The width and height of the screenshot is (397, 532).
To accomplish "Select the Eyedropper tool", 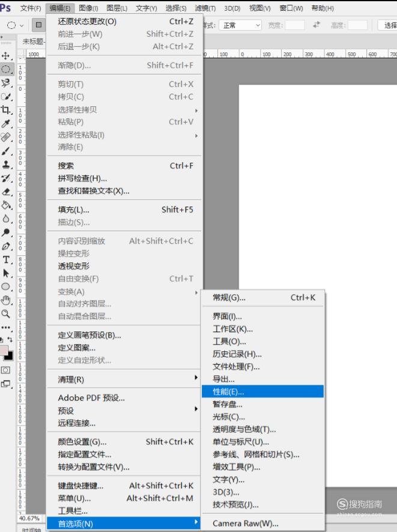I will point(6,124).
